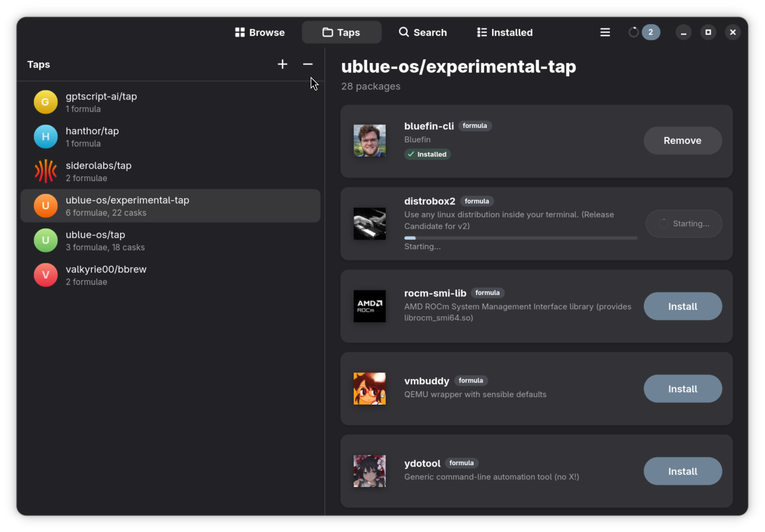Click the "6 formulae, 22 casks" subtitle
Screen dimensions: 765x532
(106, 213)
